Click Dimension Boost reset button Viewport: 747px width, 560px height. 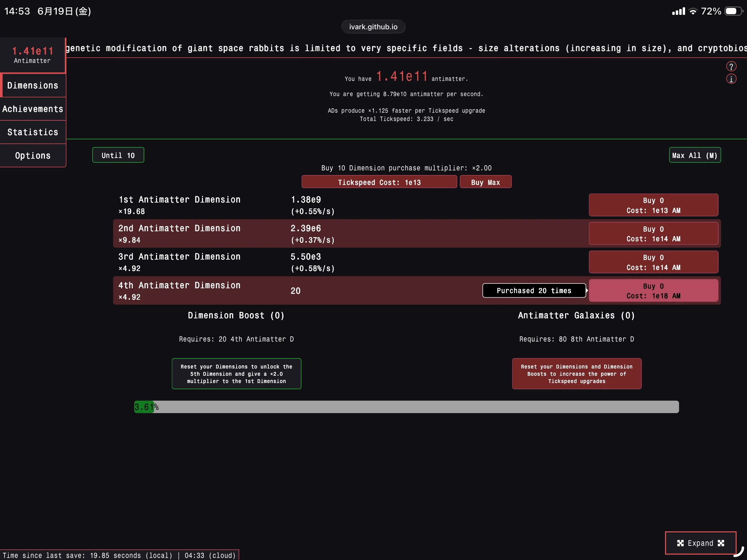[237, 374]
